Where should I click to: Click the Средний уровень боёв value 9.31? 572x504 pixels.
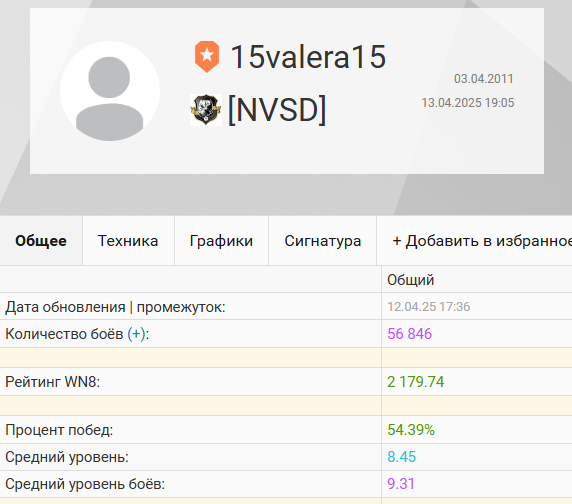pyautogui.click(x=401, y=484)
